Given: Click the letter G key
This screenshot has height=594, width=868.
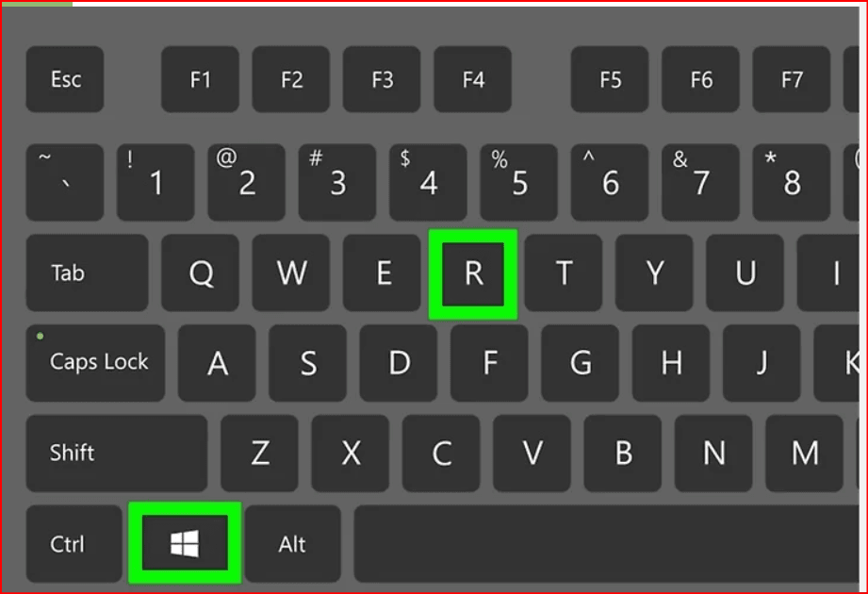Looking at the screenshot, I should tap(581, 363).
